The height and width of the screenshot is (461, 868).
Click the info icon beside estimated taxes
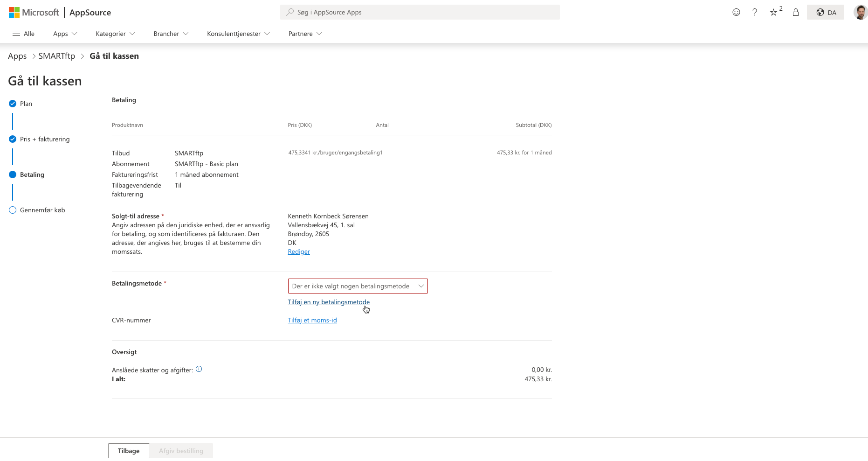pos(199,369)
